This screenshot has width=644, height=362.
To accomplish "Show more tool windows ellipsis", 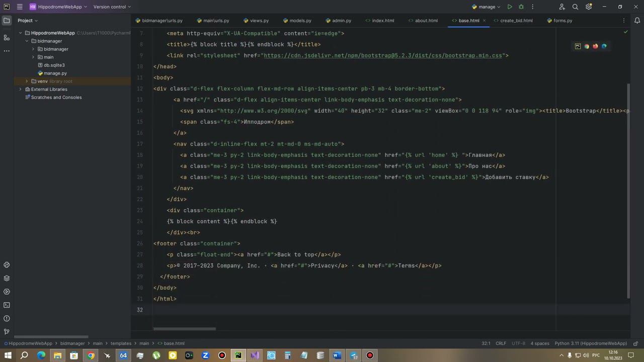I will 7,51.
